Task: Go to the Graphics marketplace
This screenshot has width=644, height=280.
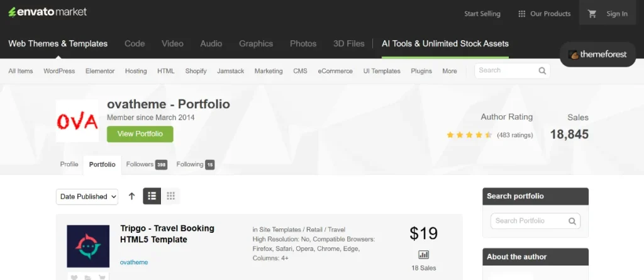Action: (256, 43)
